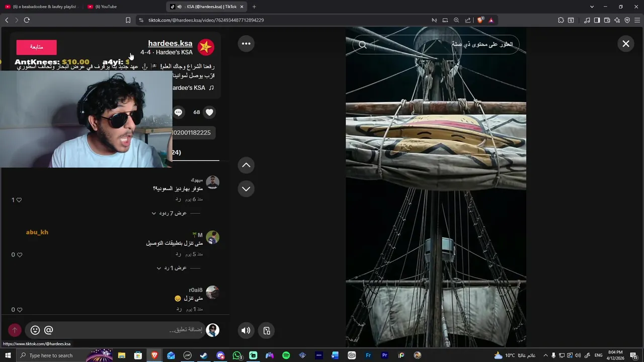Image resolution: width=644 pixels, height=362 pixels.
Task: Expand the 1 reply under M's comment
Action: [x=172, y=268]
